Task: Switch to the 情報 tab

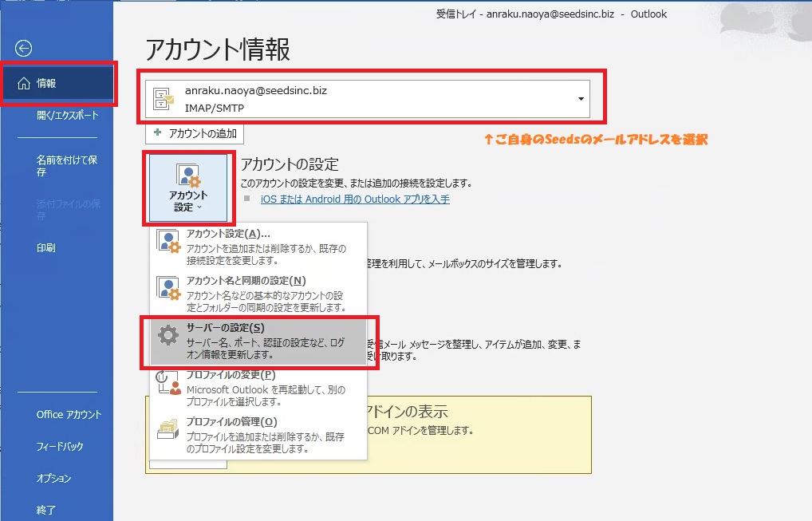Action: click(x=45, y=82)
